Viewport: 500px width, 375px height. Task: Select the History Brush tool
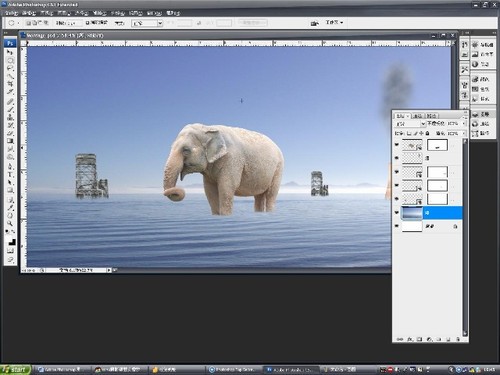(10, 126)
